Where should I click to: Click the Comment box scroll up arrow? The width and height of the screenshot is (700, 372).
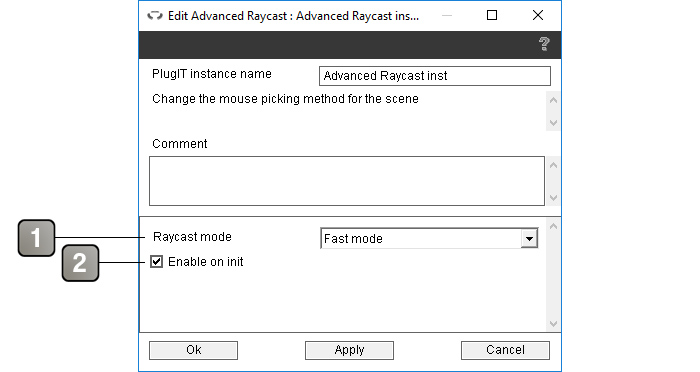coord(554,165)
